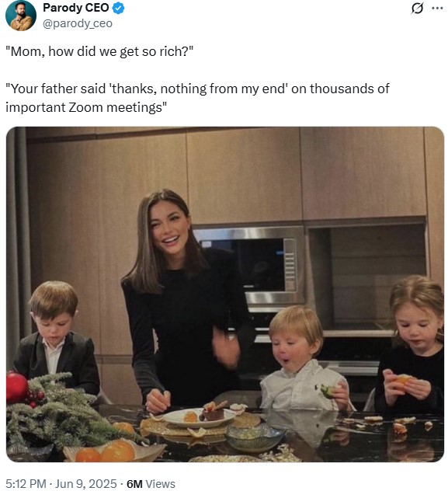Click the blue verified checkmark badge
Screen dimensions: 448x491
(x=118, y=8)
